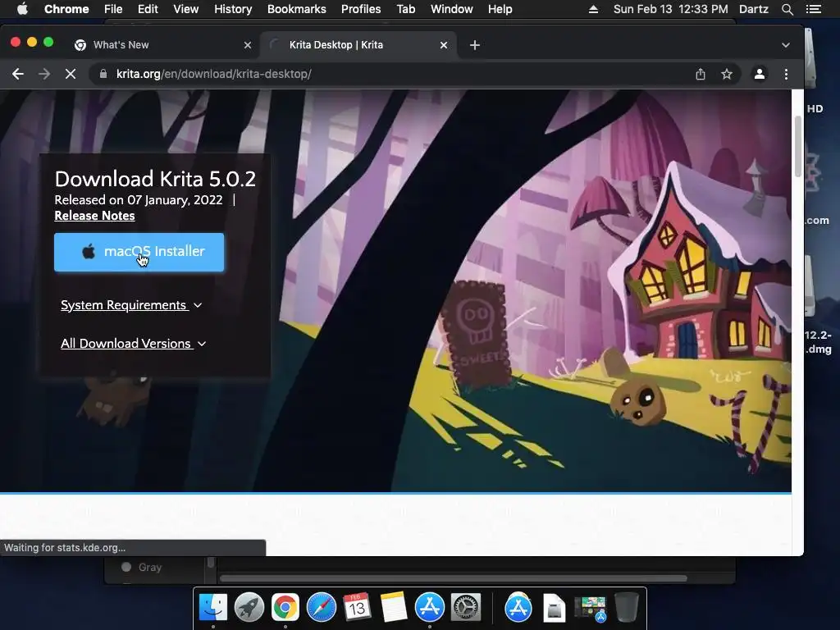This screenshot has width=840, height=630.
Task: Open Notes from the Dock
Action: (393, 608)
